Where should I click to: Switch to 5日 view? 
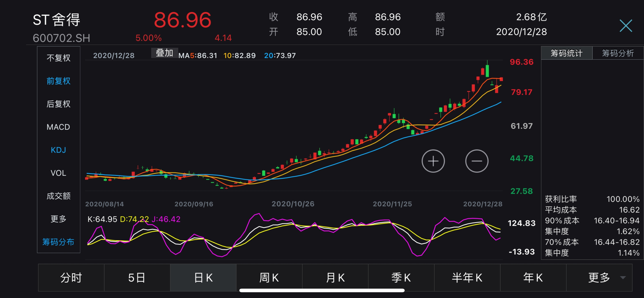(137, 277)
